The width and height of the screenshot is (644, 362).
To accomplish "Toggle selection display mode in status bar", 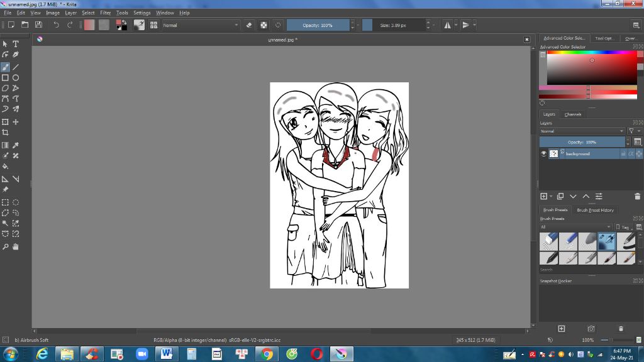I will pyautogui.click(x=5, y=340).
